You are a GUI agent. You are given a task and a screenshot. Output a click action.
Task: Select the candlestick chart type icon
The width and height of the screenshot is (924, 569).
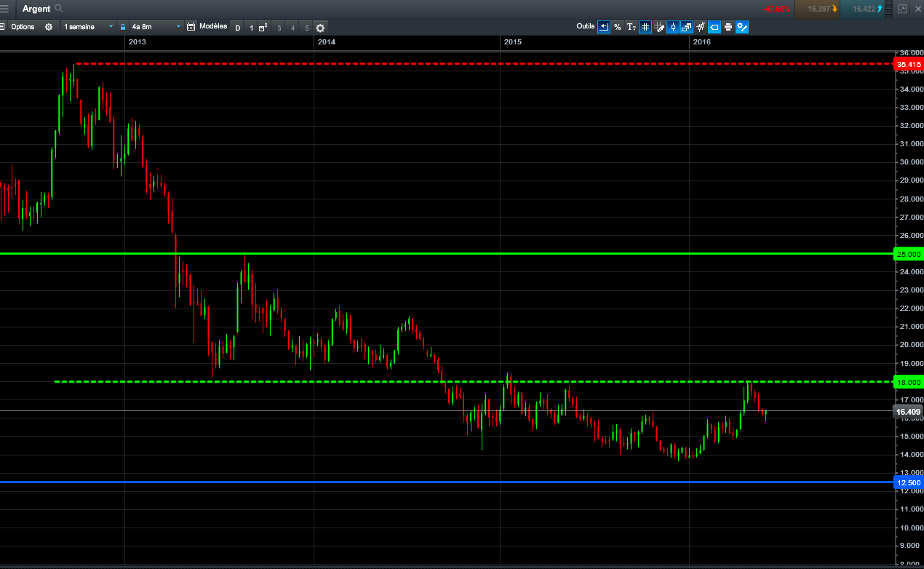pyautogui.click(x=701, y=27)
